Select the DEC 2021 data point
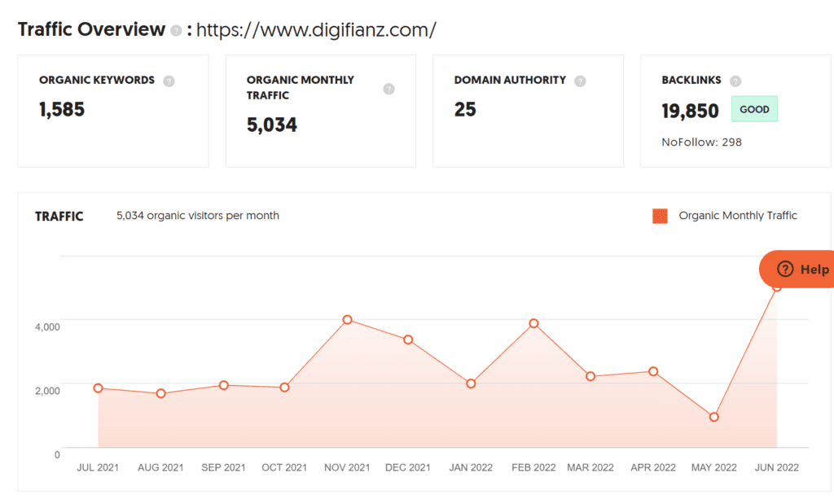Image resolution: width=834 pixels, height=504 pixels. point(408,340)
